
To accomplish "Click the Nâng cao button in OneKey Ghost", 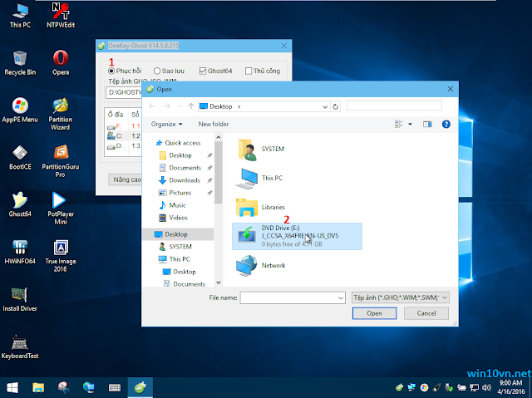I will (x=126, y=179).
